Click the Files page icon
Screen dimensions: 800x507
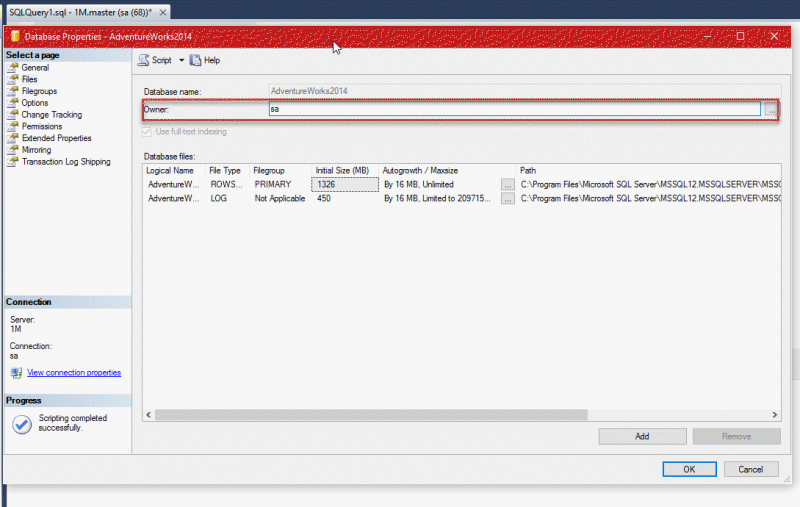pyautogui.click(x=13, y=79)
